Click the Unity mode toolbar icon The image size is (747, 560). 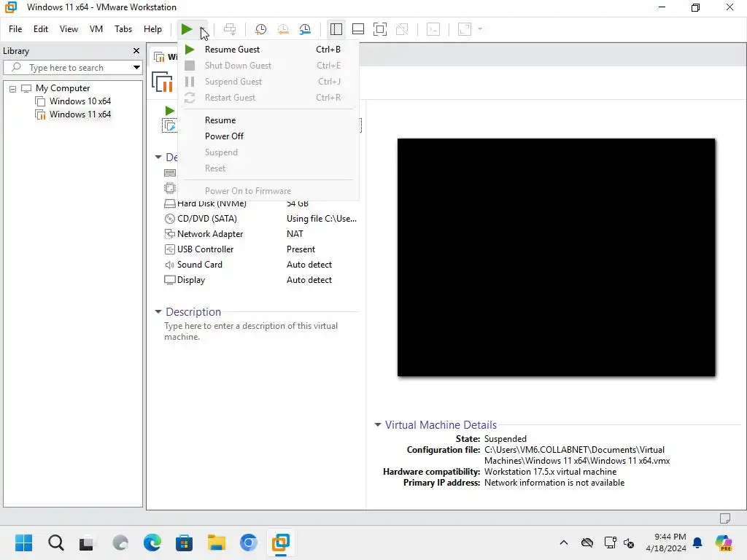[402, 29]
